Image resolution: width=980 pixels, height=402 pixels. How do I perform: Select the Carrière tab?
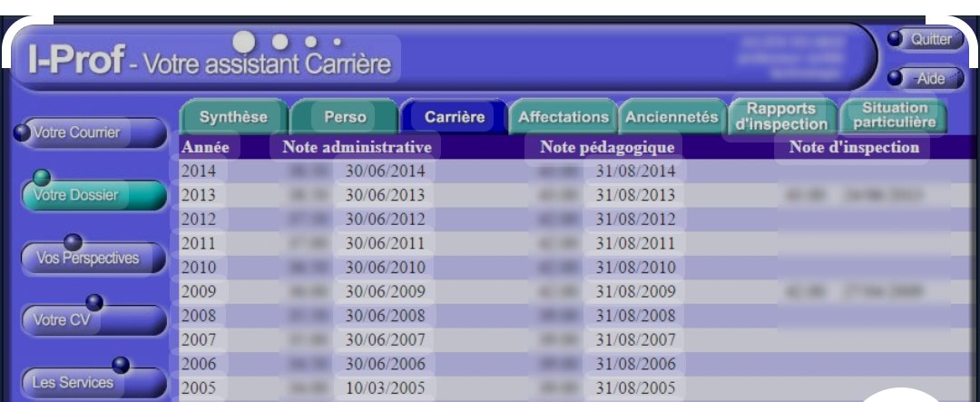pos(455,117)
